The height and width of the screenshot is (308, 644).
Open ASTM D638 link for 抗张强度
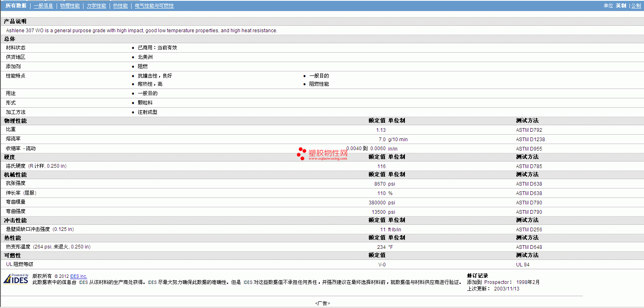point(529,184)
